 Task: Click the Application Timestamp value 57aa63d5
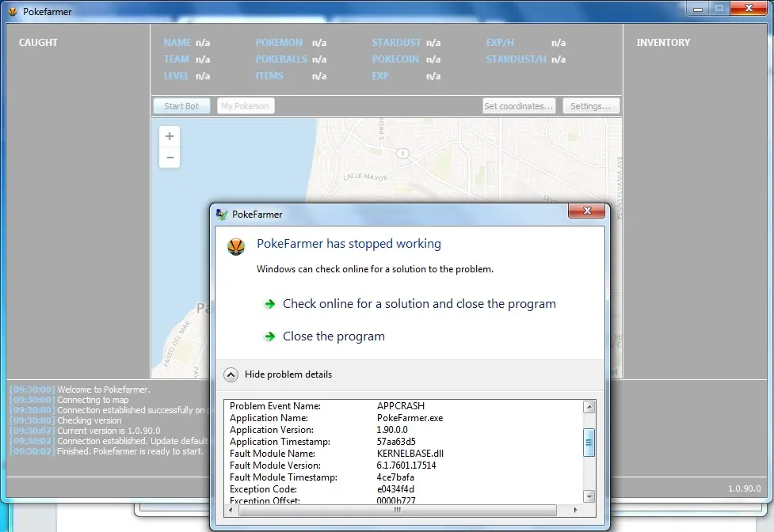click(396, 441)
